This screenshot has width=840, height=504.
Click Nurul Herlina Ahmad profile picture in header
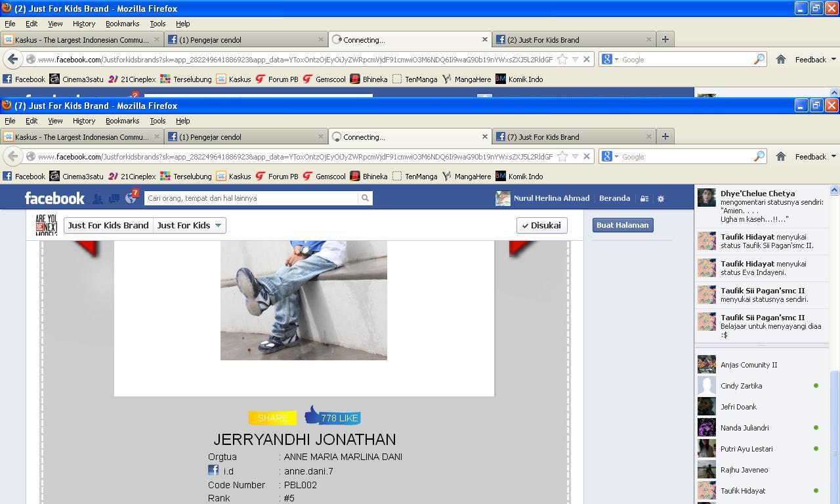point(503,198)
